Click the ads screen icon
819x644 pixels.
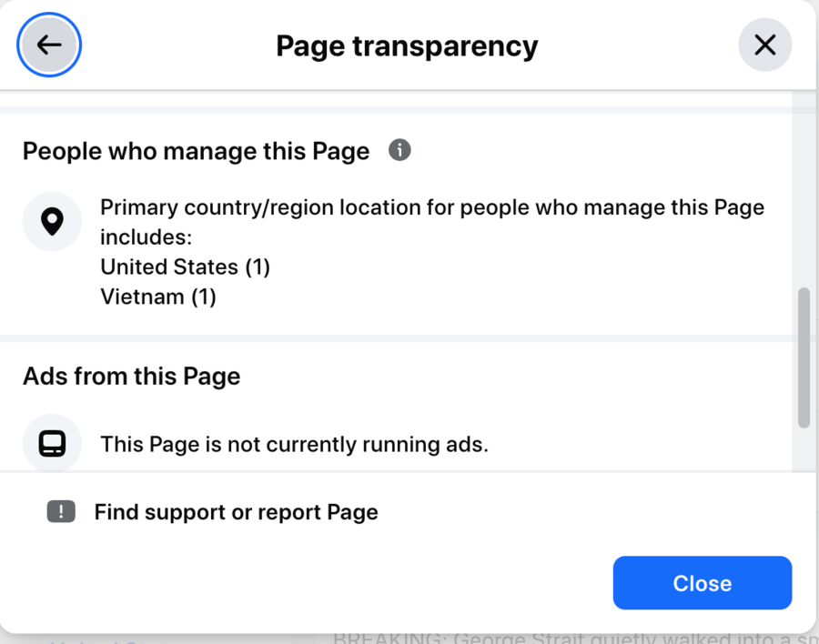pos(53,444)
